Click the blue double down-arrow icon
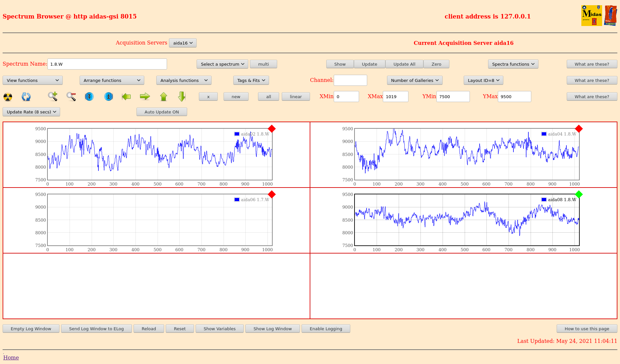The image size is (620, 364). click(x=89, y=97)
